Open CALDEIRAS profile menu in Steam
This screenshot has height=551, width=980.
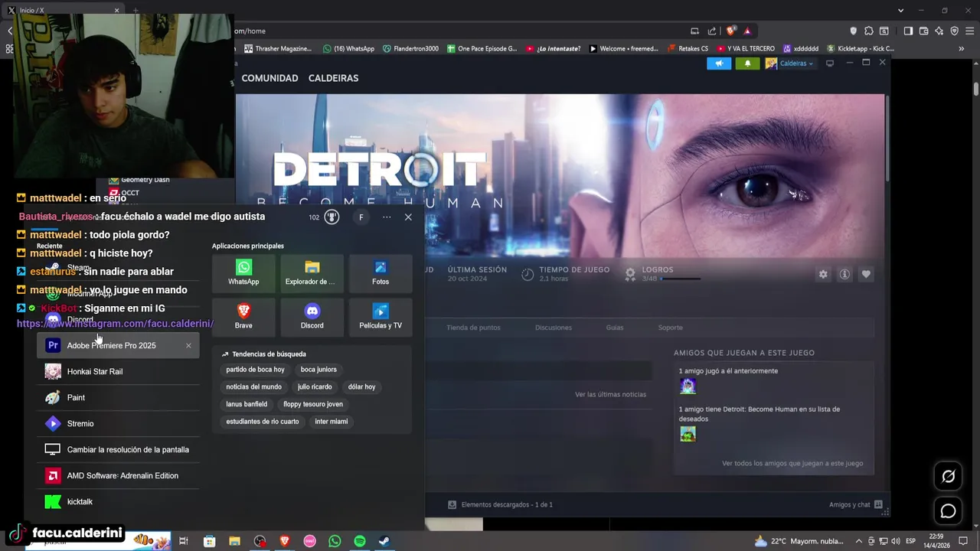333,78
